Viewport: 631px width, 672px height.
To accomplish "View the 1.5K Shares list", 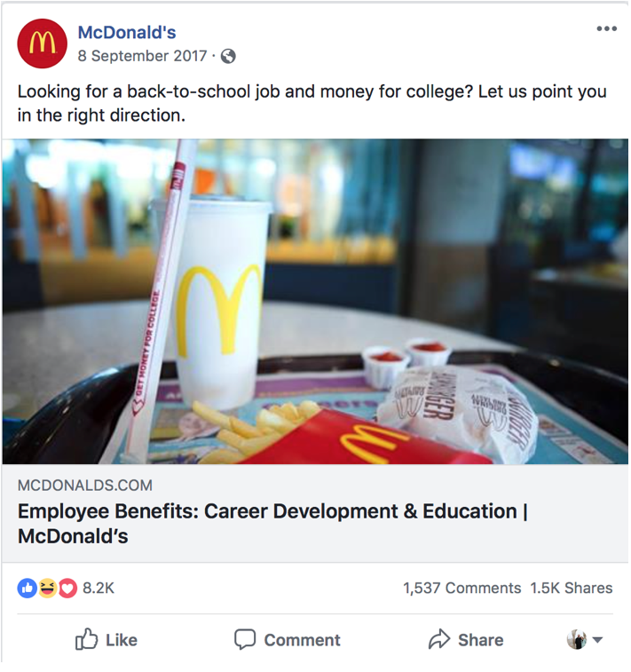I will coord(572,588).
